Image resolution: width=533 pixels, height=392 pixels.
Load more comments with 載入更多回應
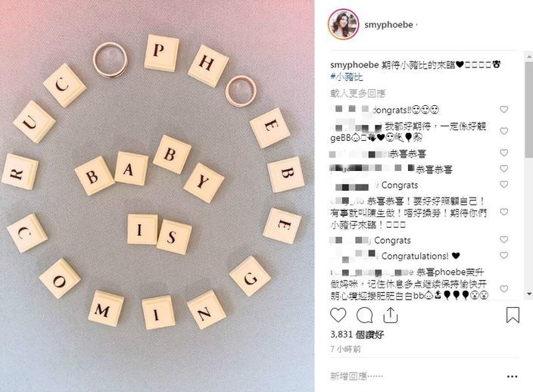tap(357, 93)
